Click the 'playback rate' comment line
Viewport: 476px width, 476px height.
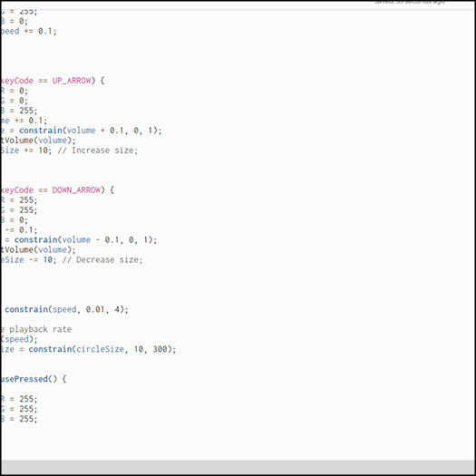pyautogui.click(x=36, y=329)
